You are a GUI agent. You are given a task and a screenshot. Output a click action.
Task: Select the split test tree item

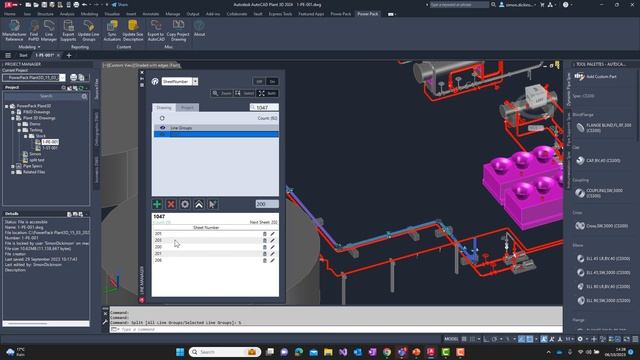(37, 160)
